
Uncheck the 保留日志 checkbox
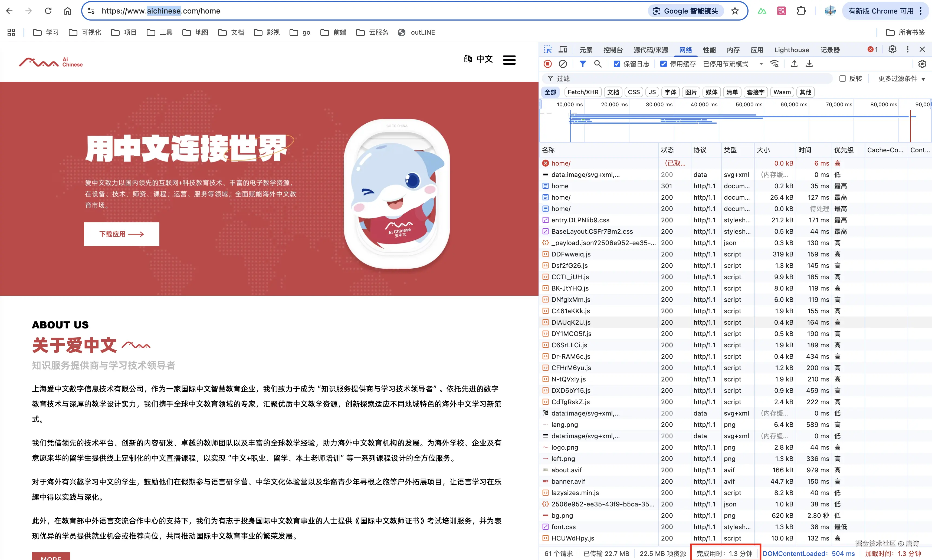pyautogui.click(x=617, y=64)
